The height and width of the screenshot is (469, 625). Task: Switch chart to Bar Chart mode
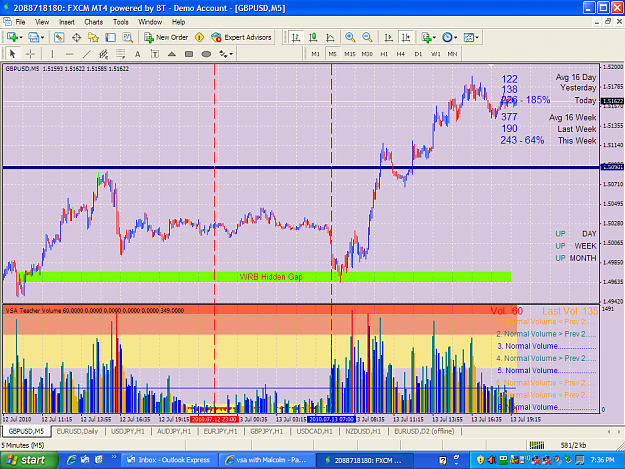pos(296,37)
